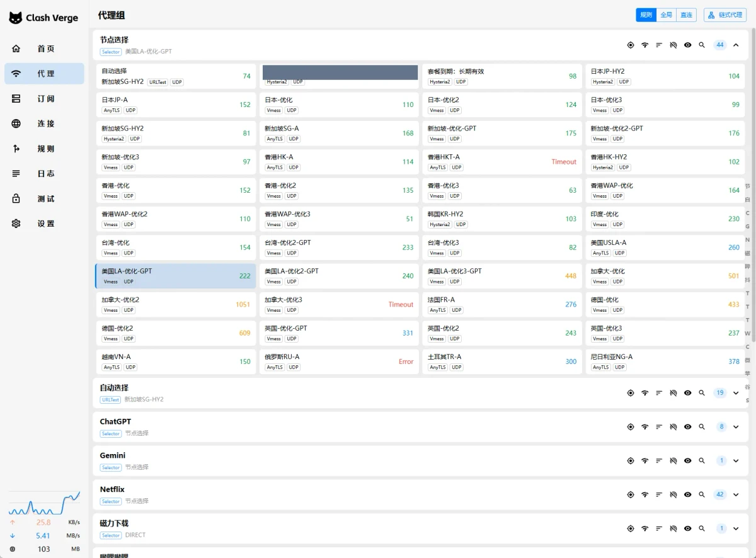
Task: Toggle the eye icon in Netflix header
Action: pyautogui.click(x=687, y=495)
